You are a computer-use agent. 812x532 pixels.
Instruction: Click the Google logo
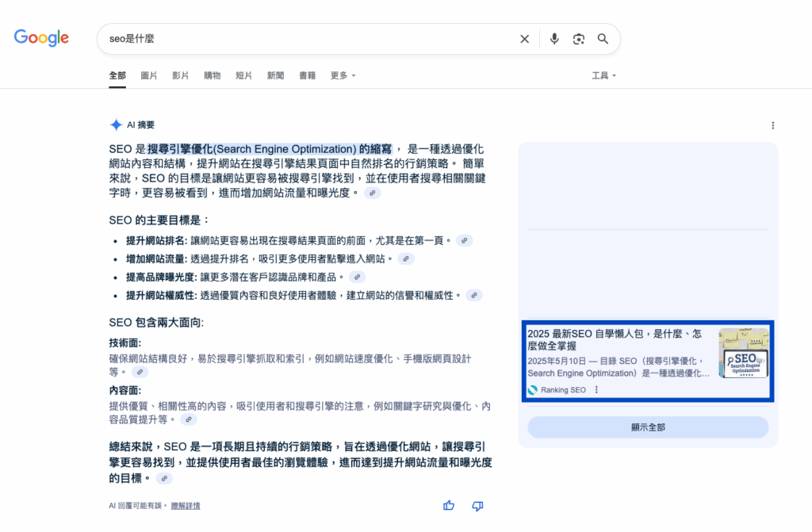tap(41, 37)
